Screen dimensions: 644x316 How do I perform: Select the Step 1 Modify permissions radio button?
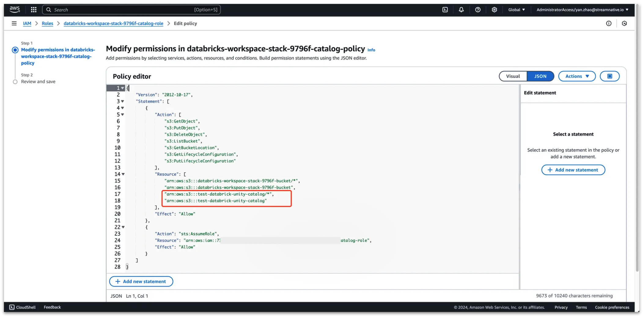point(15,50)
